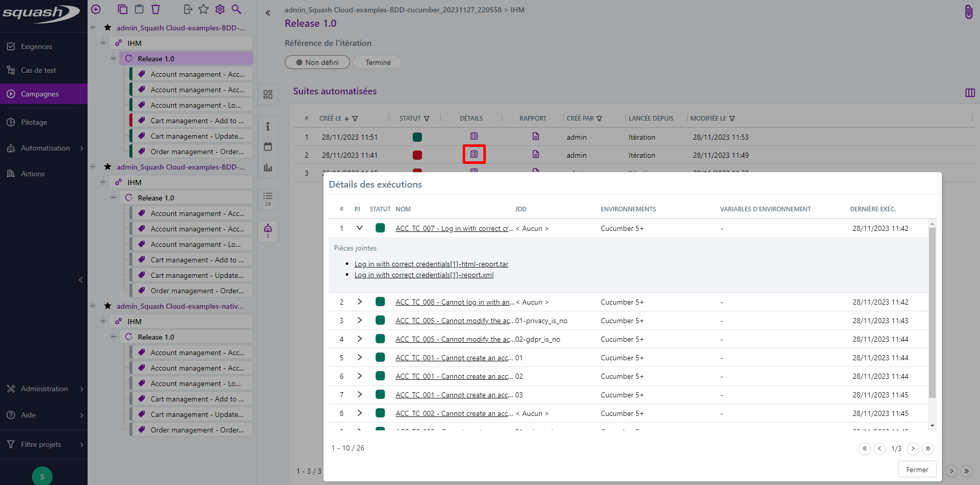Collapse tree panel with double chevron icon
The image size is (980, 485).
click(x=268, y=13)
